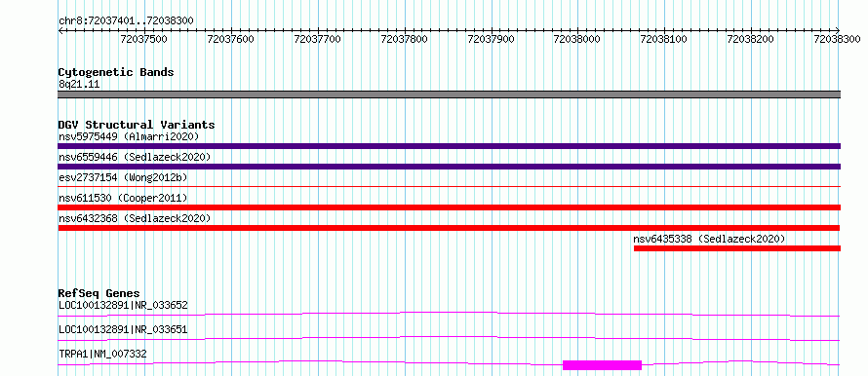Image resolution: width=868 pixels, height=376 pixels.
Task: Open variant nsv6559446 (Sedlazeck2020) label
Action: point(135,157)
